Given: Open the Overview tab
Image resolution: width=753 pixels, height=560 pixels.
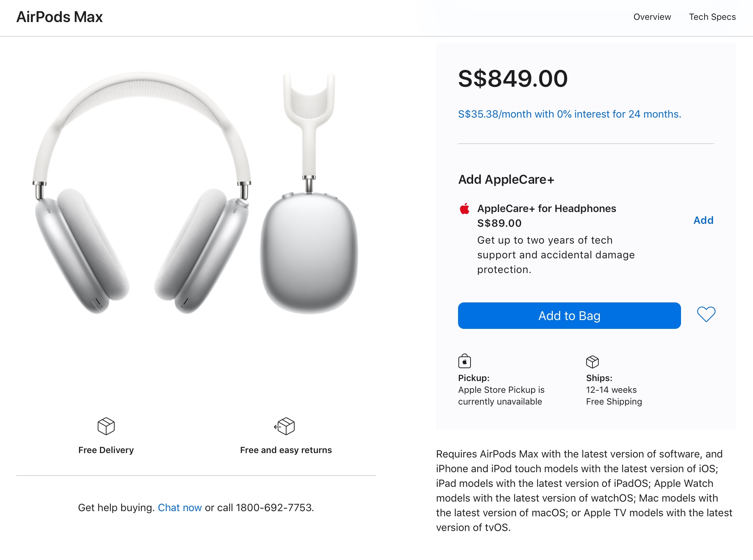Looking at the screenshot, I should [x=652, y=17].
